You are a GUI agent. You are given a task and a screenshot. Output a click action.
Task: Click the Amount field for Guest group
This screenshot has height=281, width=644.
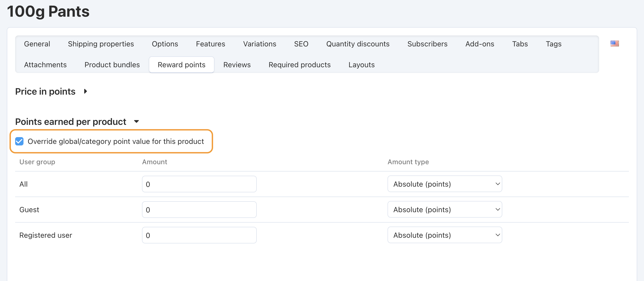click(199, 210)
